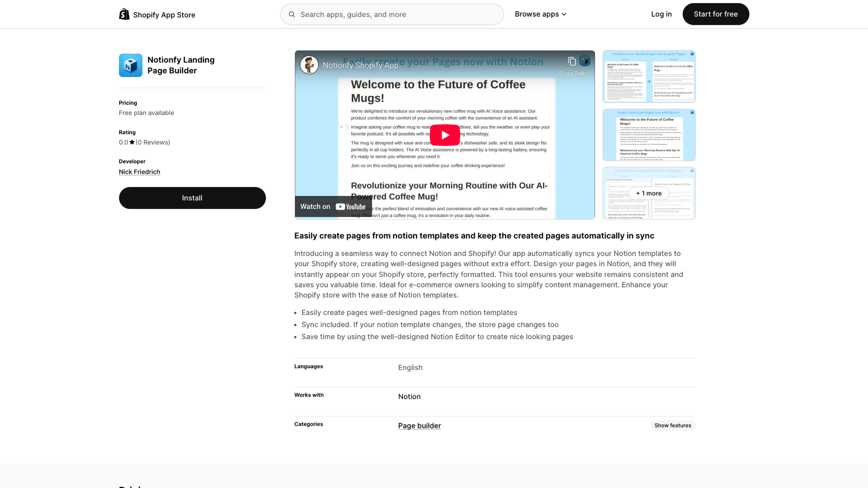Open the Page builder category link
The width and height of the screenshot is (868, 488).
coord(419,425)
